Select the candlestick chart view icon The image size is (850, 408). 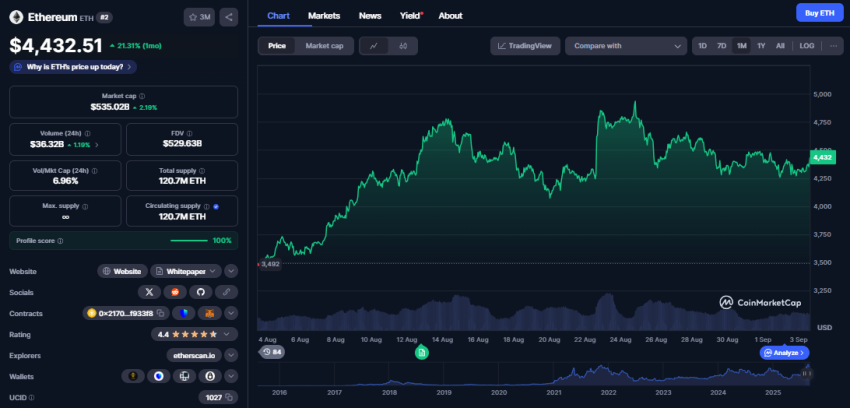[403, 46]
